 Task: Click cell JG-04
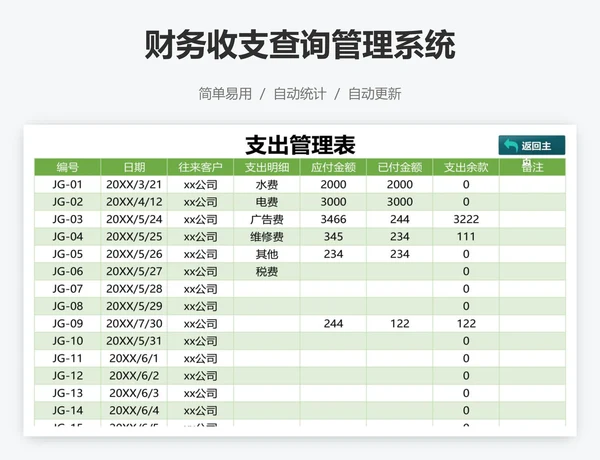67,237
